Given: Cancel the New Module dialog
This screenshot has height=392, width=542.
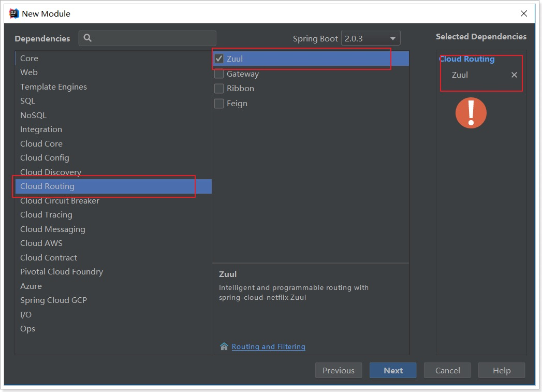Looking at the screenshot, I should click(447, 371).
